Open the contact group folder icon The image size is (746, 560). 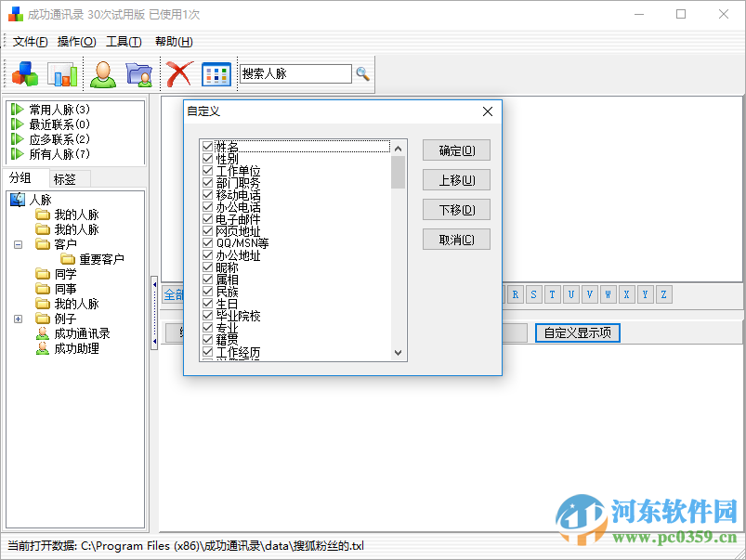139,72
